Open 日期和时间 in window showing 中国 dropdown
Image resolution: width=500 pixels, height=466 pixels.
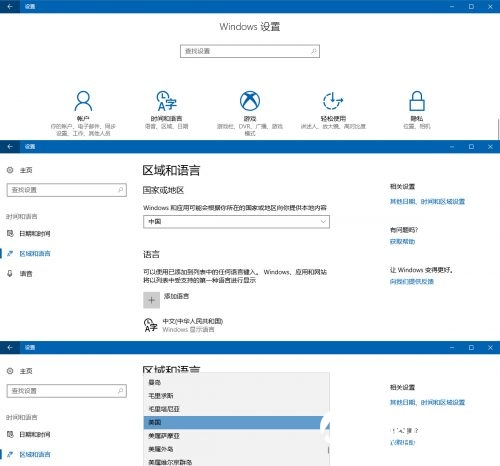[28, 233]
